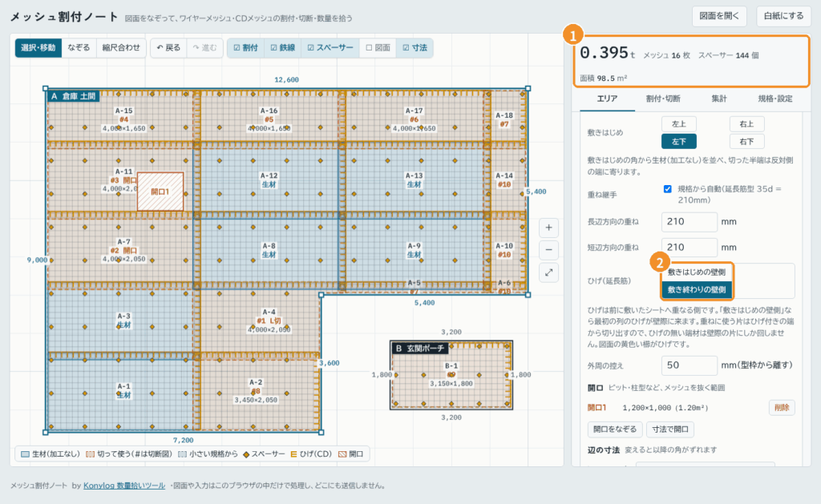Activate the 選択·移動 tool
Screen dimensions: 821x504
point(38,47)
